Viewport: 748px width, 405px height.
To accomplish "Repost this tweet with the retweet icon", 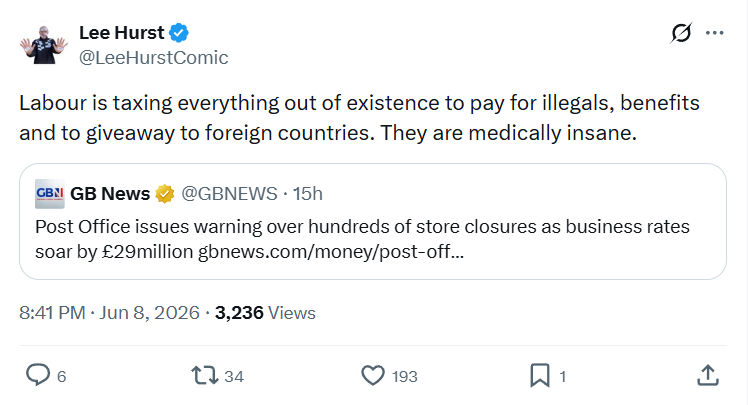I will tap(205, 375).
